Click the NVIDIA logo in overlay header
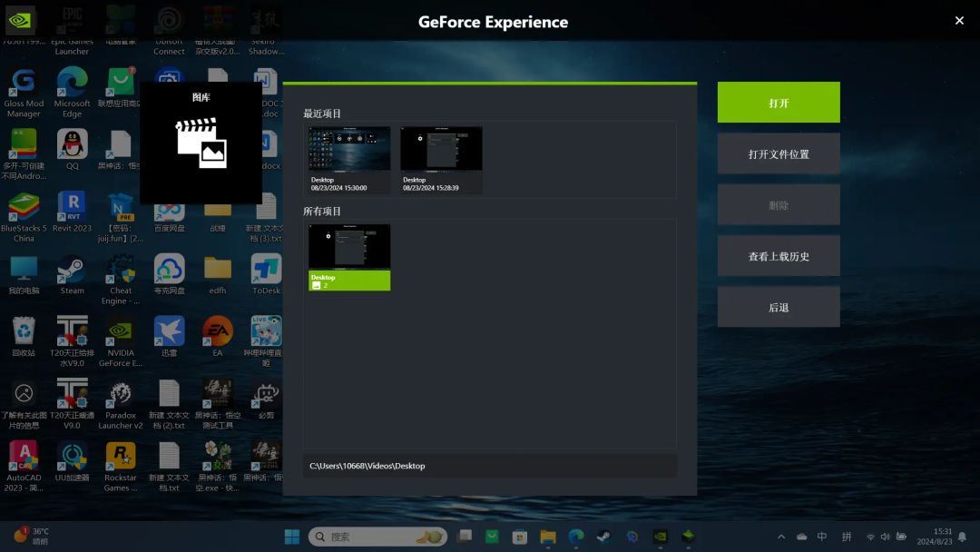 (x=19, y=20)
